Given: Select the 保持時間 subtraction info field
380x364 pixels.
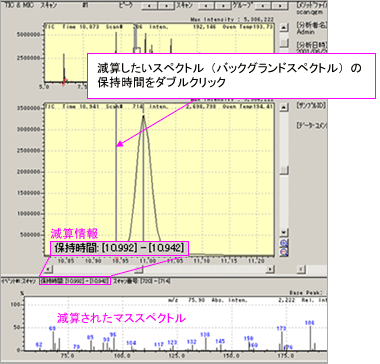Looking at the screenshot, I should point(74,281).
